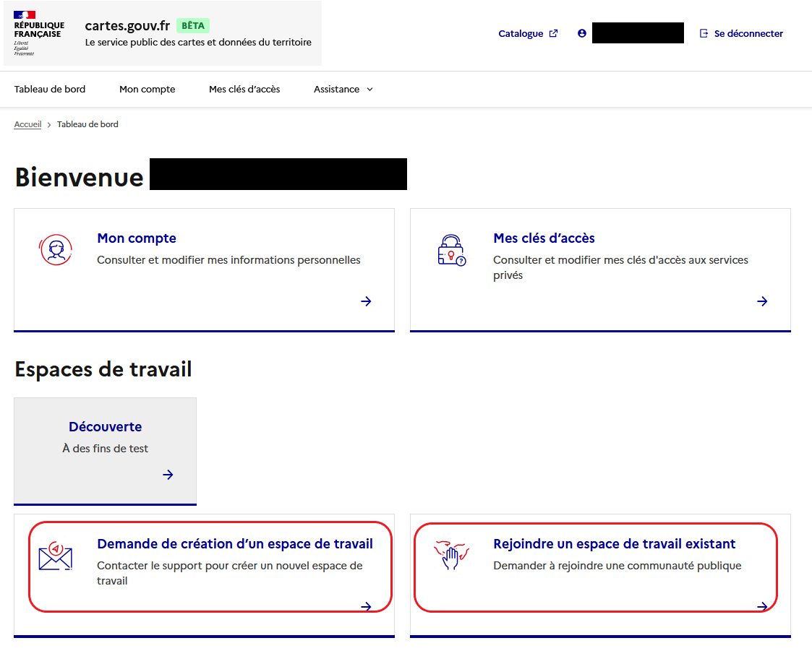Open the Catalogue external link
The height and width of the screenshot is (651, 812).
[528, 33]
